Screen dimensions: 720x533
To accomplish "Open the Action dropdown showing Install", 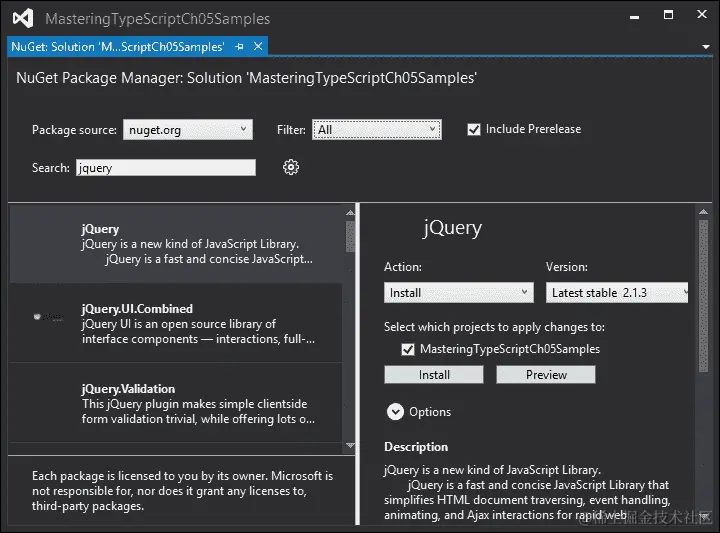I will (x=459, y=292).
